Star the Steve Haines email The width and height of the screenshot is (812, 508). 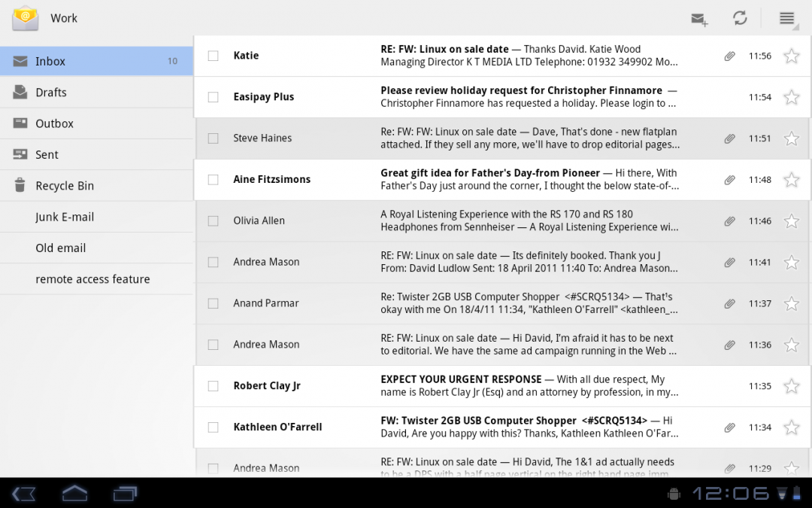click(791, 138)
